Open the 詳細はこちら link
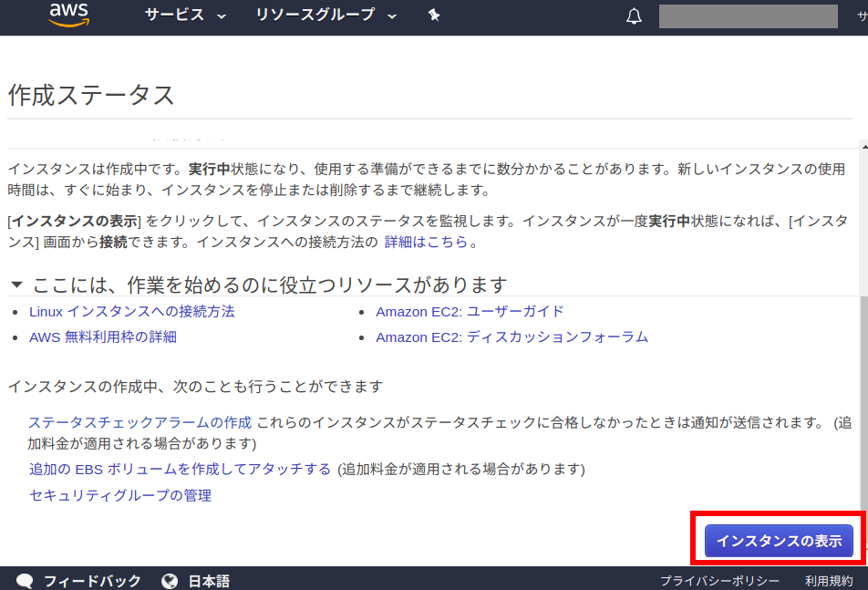Screen dimensions: 868x590 (427, 242)
